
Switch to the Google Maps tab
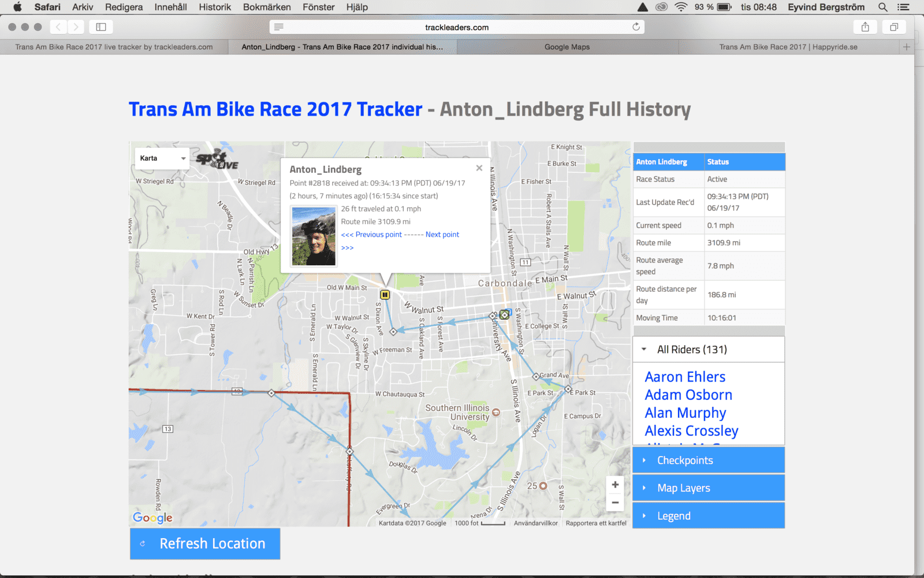567,47
